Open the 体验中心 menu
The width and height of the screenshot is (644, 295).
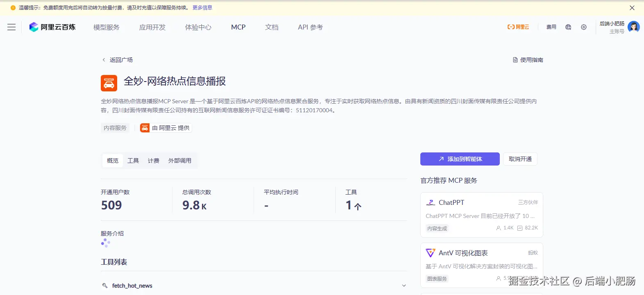tap(198, 27)
